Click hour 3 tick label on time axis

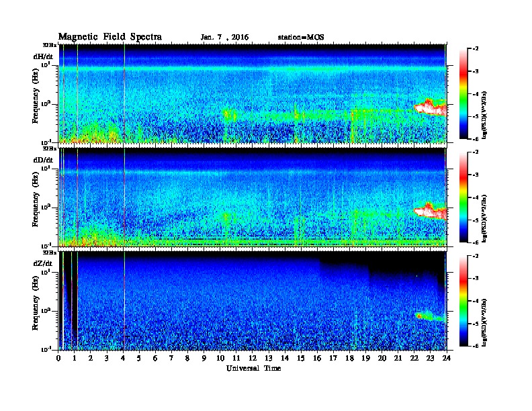(x=107, y=358)
